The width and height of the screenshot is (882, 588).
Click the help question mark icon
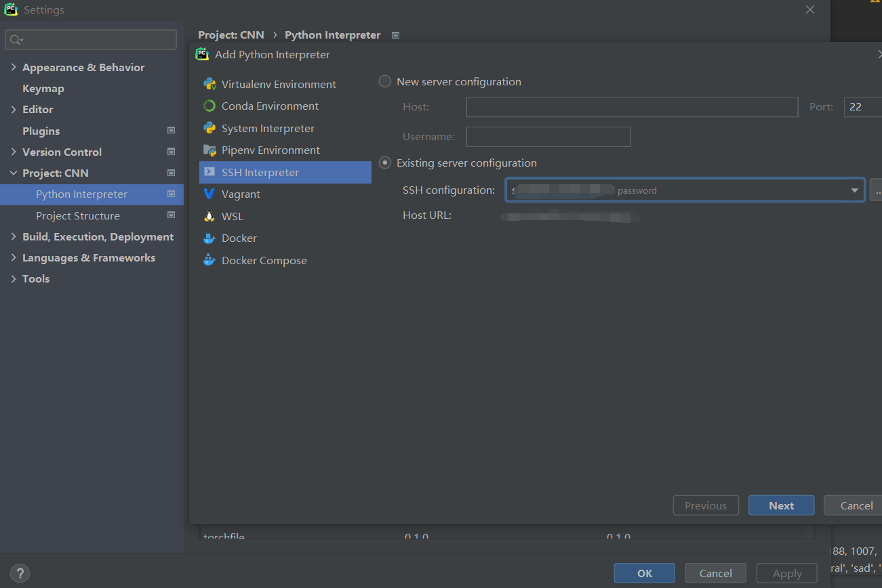coord(20,573)
